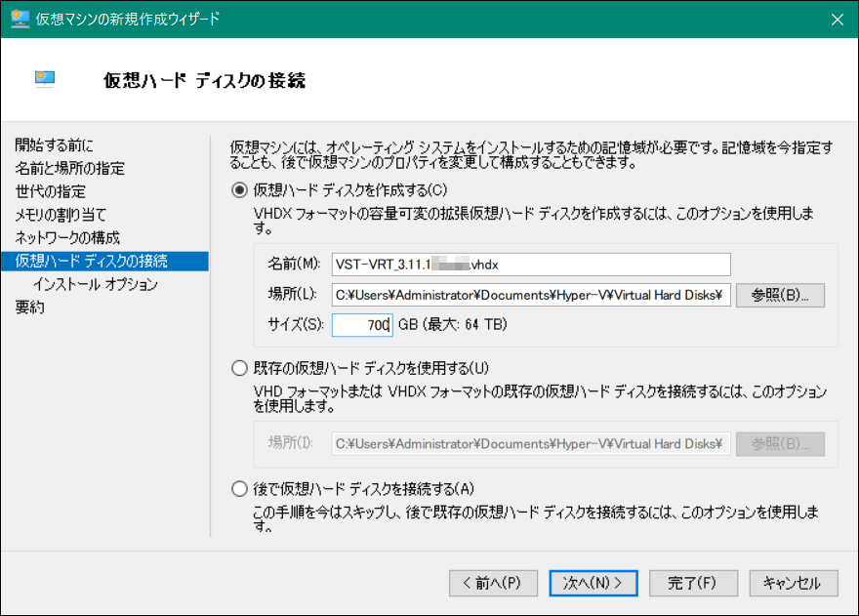
Task: Click the サイズ(S) size field showing 700
Action: point(362,325)
